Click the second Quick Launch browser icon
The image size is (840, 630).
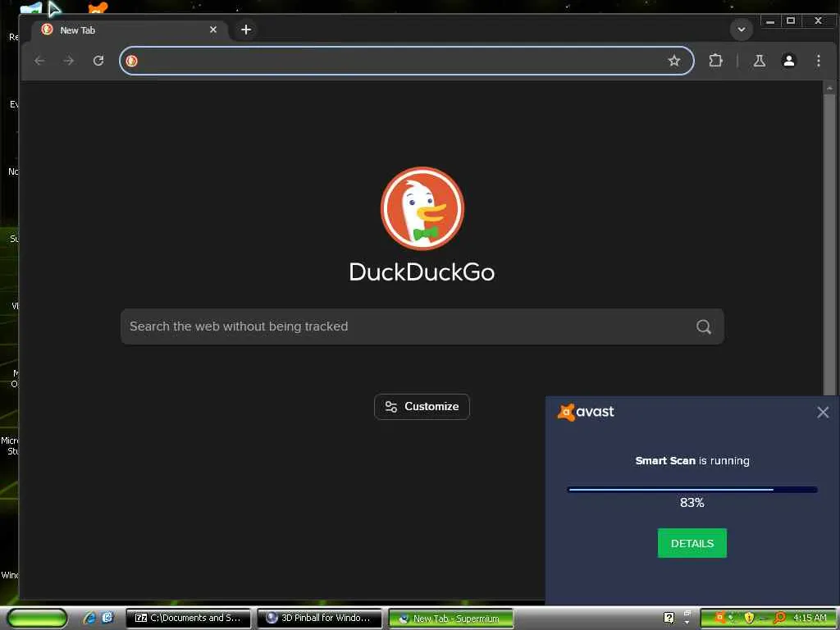tap(107, 618)
